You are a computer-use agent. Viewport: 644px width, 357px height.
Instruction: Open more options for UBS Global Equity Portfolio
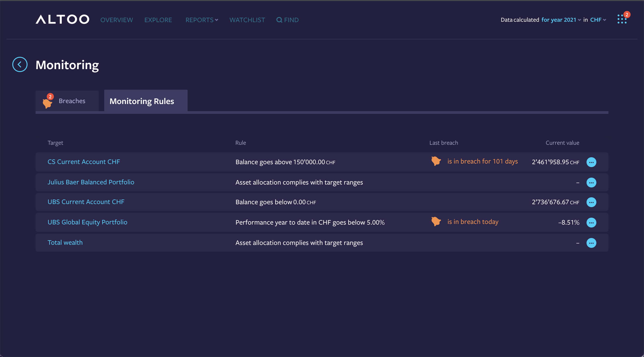591,223
